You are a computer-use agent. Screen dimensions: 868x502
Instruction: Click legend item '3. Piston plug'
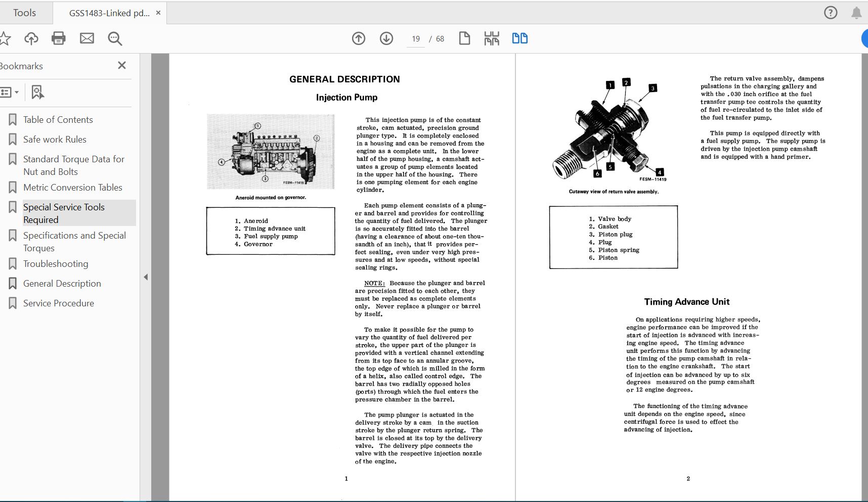click(x=611, y=235)
